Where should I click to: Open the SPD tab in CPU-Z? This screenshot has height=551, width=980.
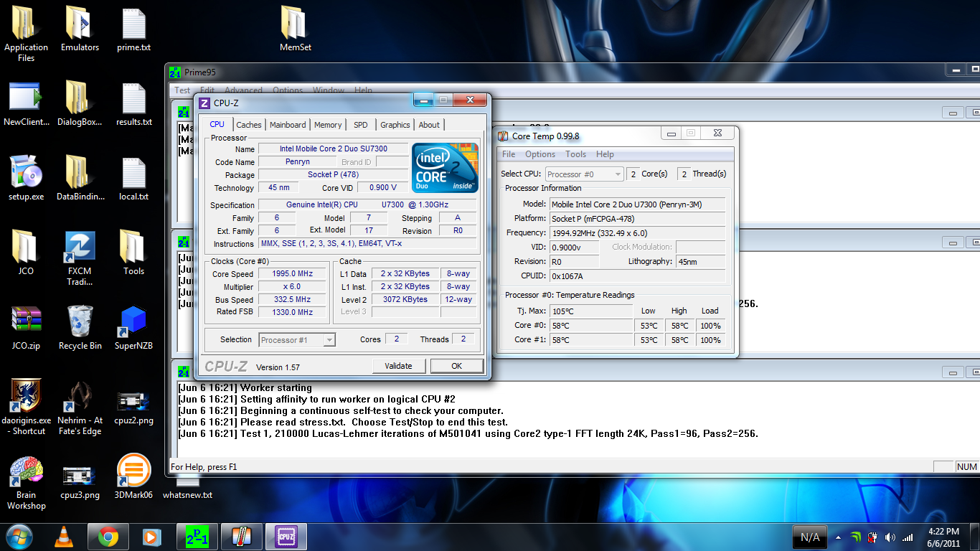click(361, 125)
